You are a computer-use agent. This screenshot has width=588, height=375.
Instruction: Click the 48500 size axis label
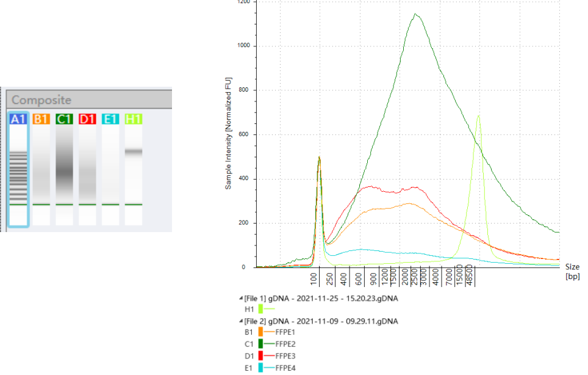[468, 275]
